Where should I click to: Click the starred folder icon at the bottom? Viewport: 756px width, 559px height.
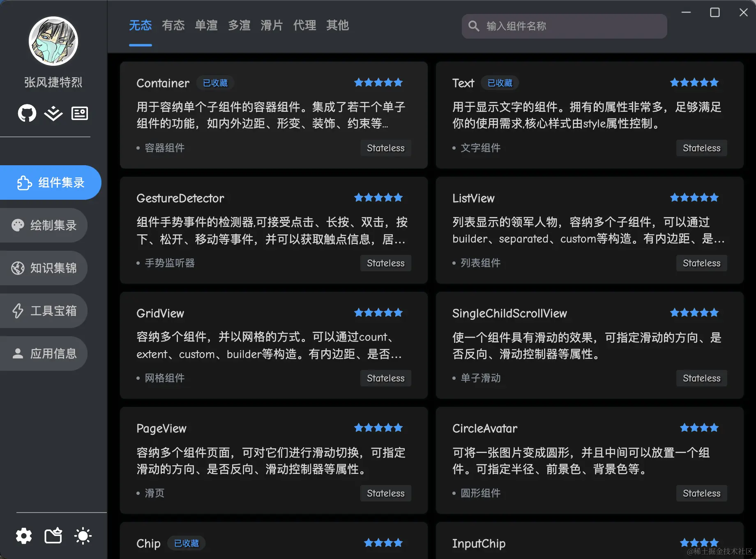click(53, 536)
